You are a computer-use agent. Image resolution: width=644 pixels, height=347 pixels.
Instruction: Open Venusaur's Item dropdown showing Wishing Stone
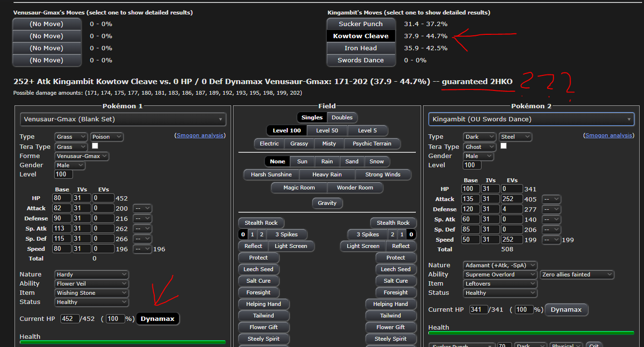point(91,293)
